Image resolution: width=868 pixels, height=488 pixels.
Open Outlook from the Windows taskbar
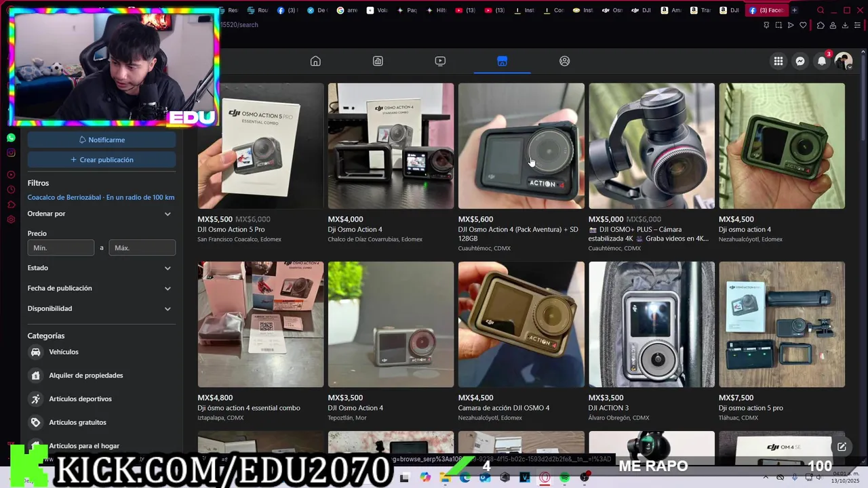(x=485, y=478)
